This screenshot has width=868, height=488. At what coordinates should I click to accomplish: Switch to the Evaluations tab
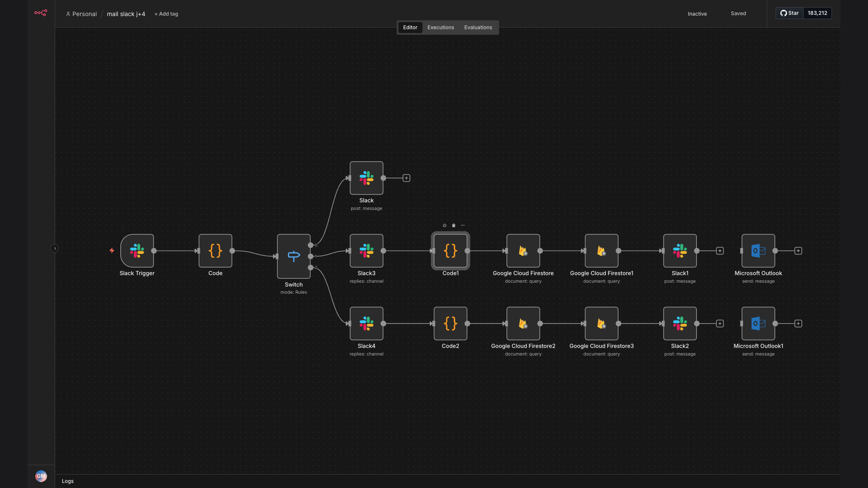pos(478,28)
